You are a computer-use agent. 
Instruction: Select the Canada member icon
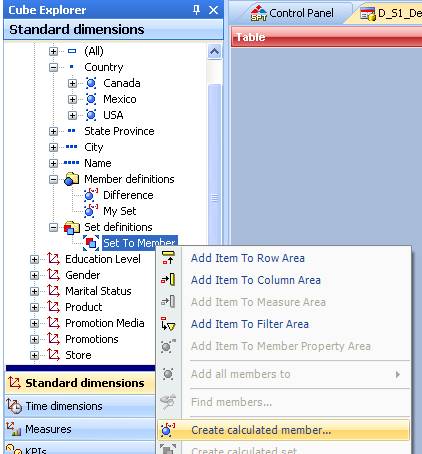pyautogui.click(x=91, y=83)
